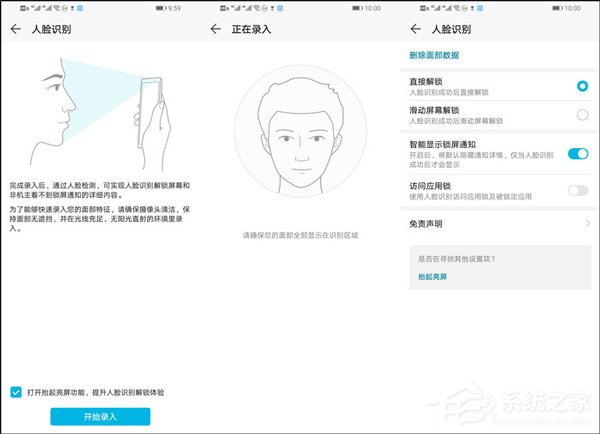
Task: Tap 人脸识别成功后滑动屏幕解锁 description
Action: pyautogui.click(x=456, y=121)
